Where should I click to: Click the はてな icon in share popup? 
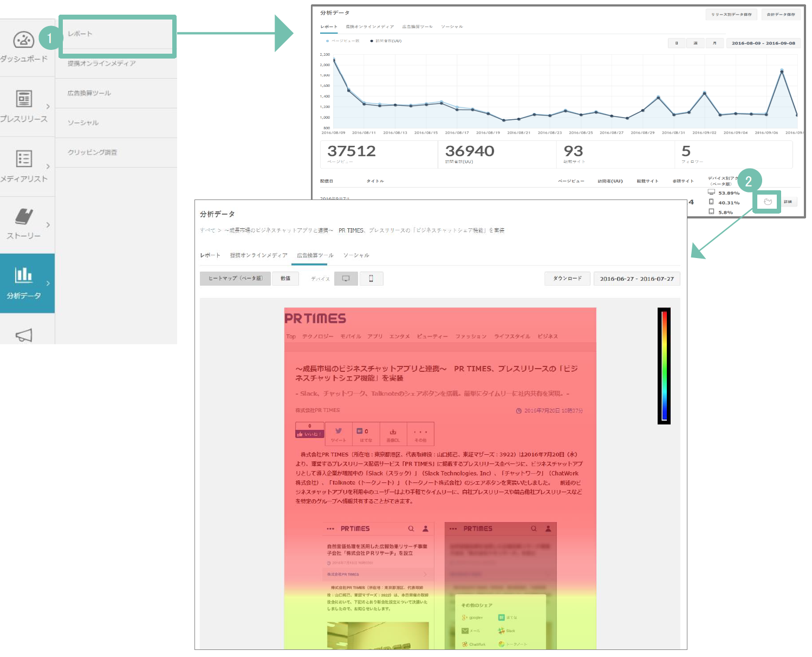tap(502, 617)
